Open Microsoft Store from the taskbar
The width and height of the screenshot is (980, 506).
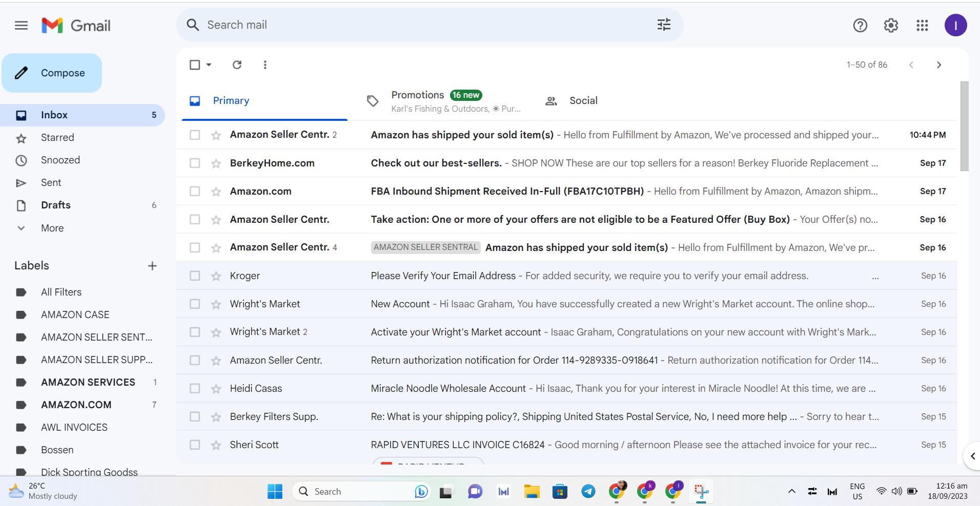(560, 491)
